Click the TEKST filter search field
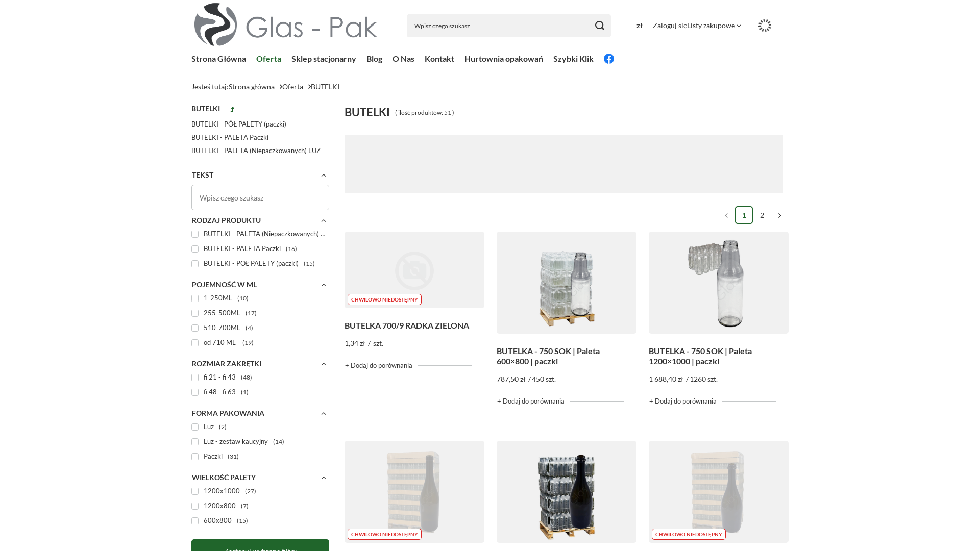The height and width of the screenshot is (551, 980). click(260, 197)
